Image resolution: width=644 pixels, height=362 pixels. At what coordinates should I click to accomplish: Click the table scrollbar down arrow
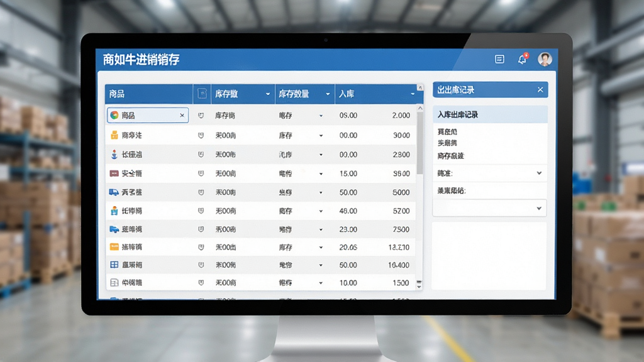(x=419, y=287)
